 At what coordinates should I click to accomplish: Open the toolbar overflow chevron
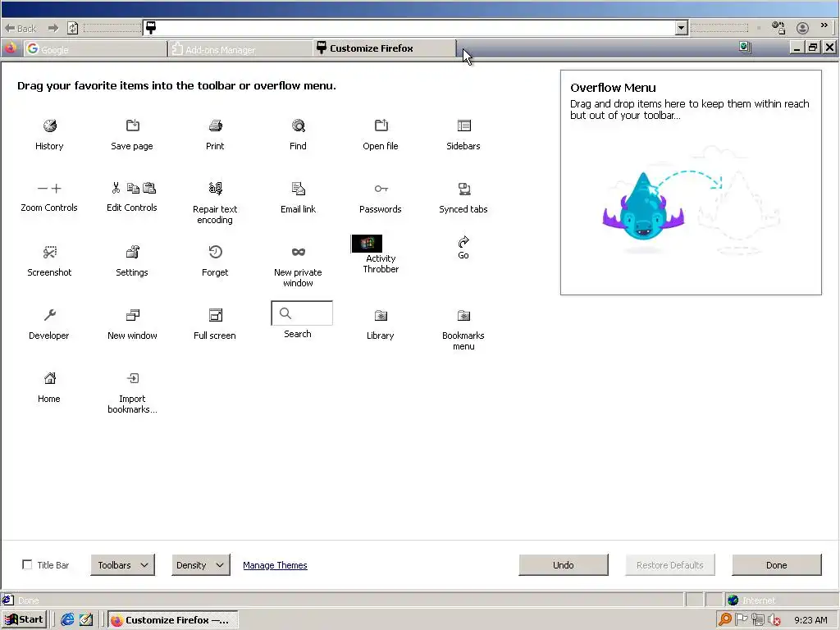tap(824, 25)
